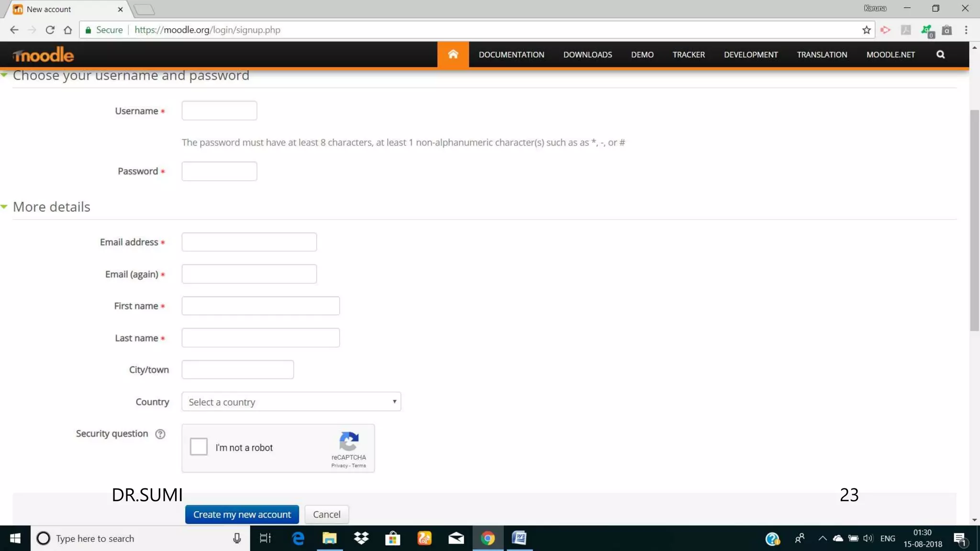Click the reCAPTCHA logo icon
The height and width of the screenshot is (551, 980).
pos(349,441)
